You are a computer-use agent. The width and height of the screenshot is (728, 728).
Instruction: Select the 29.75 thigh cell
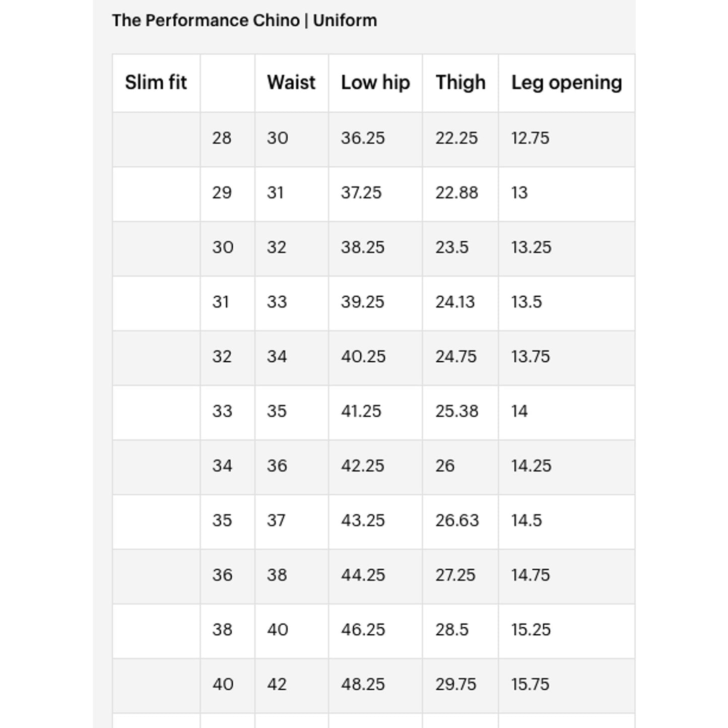[x=455, y=685]
